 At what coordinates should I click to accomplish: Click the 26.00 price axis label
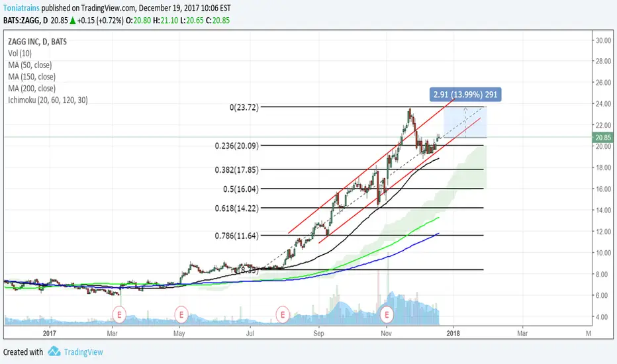coord(603,83)
